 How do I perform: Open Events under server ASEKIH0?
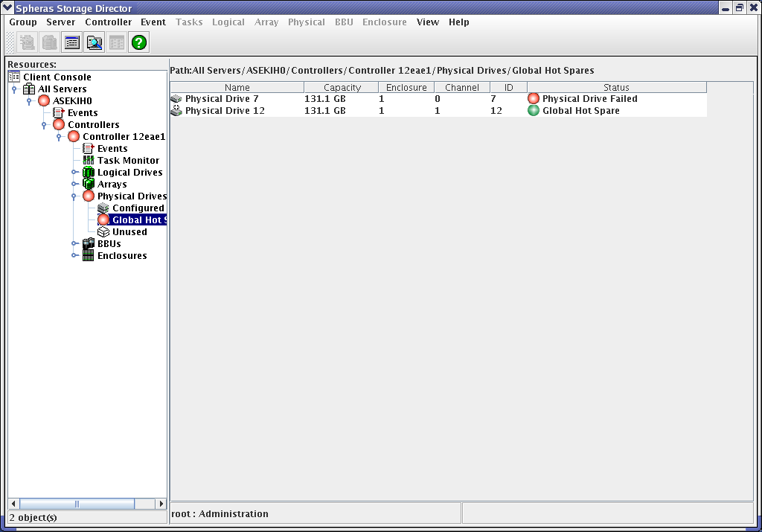(x=82, y=113)
